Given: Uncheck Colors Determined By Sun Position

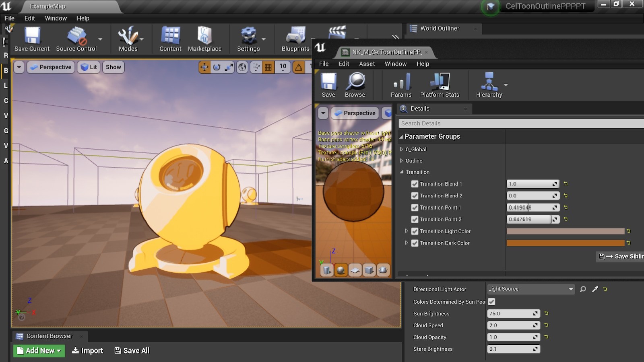Looking at the screenshot, I should (x=492, y=301).
